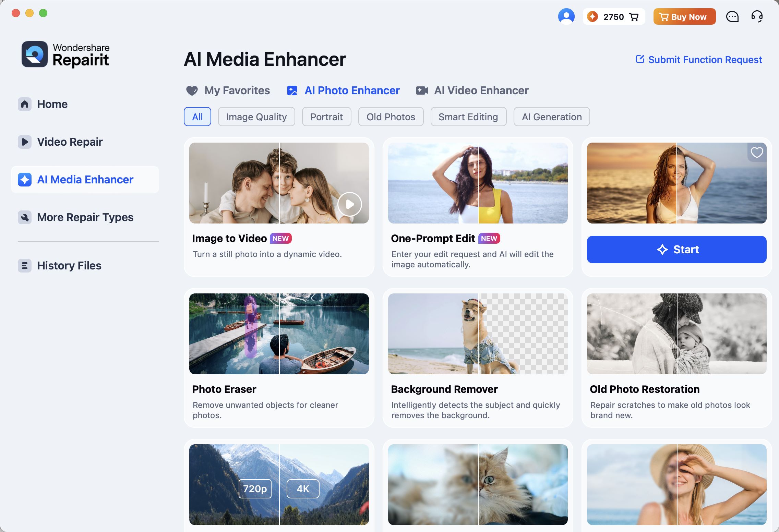This screenshot has width=779, height=532.
Task: Click the Home house icon
Action: [25, 104]
